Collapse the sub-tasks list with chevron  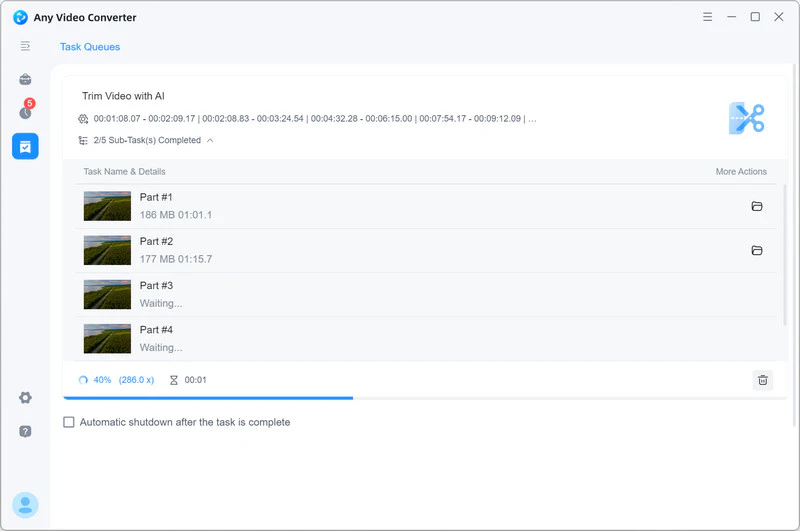point(210,140)
